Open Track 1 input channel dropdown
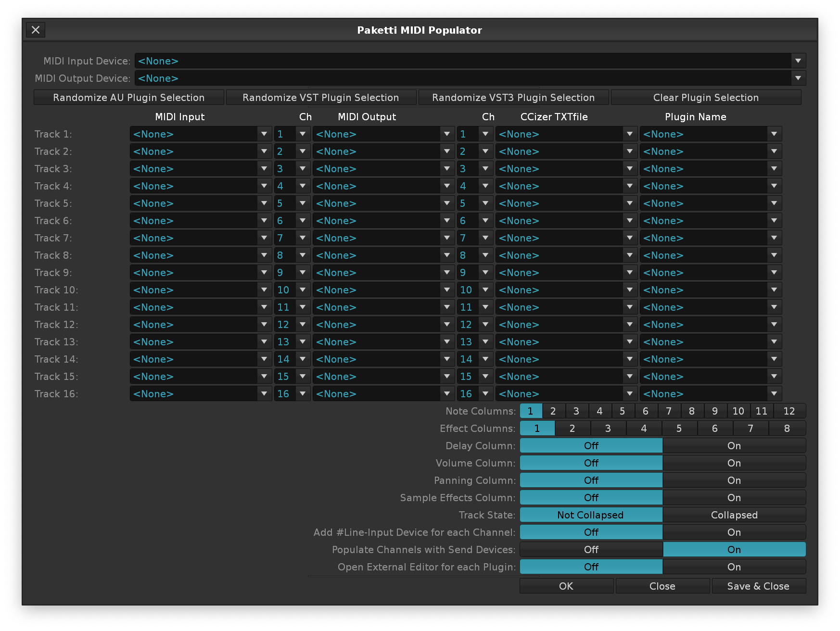Image resolution: width=840 pixels, height=631 pixels. 292,134
